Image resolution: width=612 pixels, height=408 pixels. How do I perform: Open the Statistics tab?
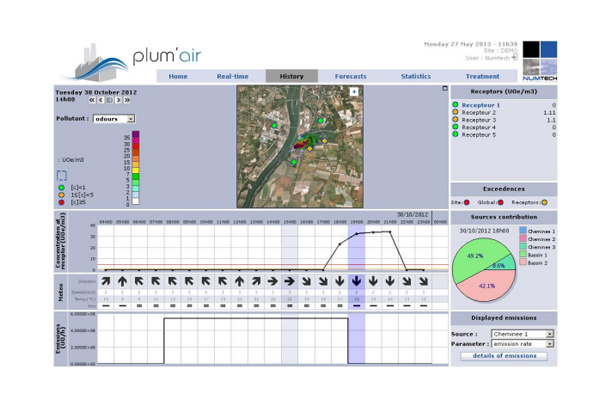click(416, 76)
